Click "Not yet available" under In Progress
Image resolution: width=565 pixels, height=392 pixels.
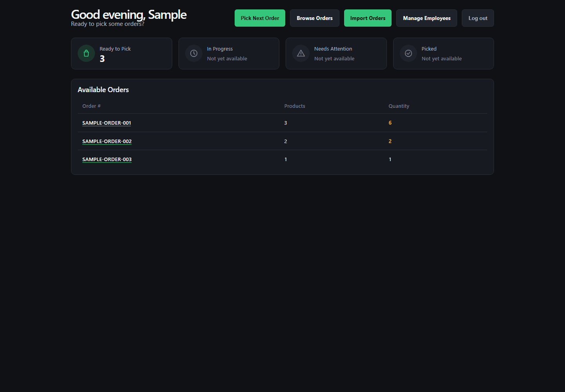tap(227, 58)
